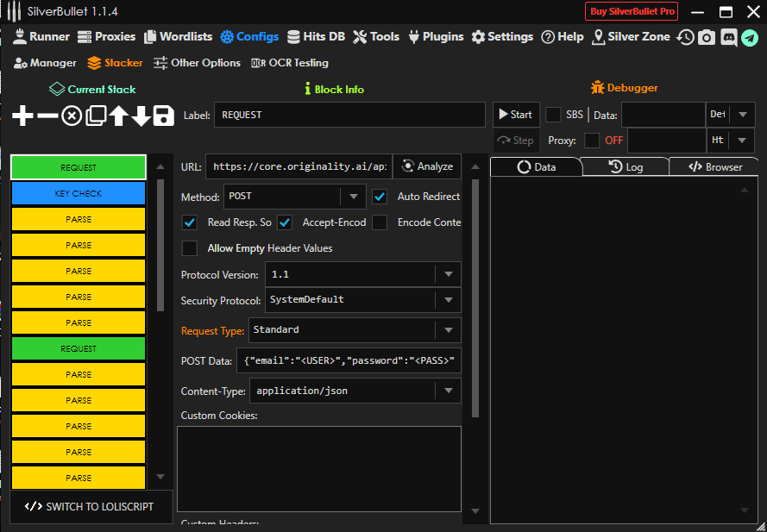Switch to the Manager tab
The height and width of the screenshot is (532, 767).
click(45, 63)
